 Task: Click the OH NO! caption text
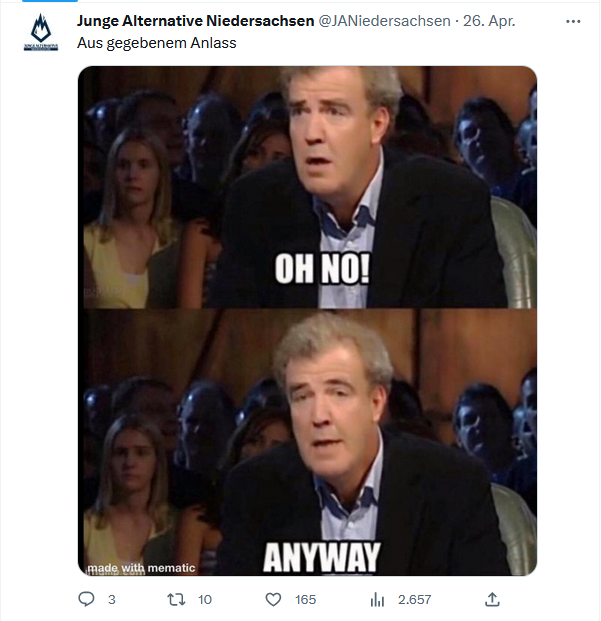coord(322,269)
